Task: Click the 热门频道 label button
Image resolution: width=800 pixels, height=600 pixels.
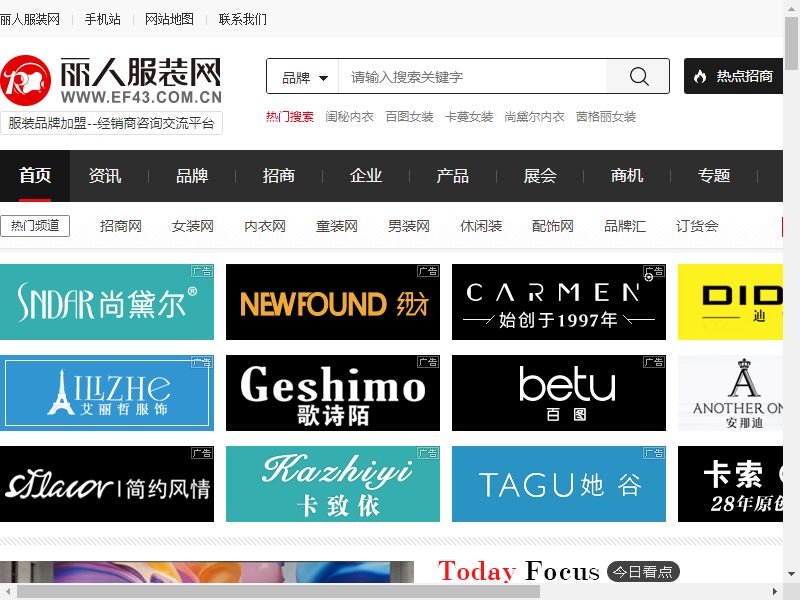Action: point(35,226)
